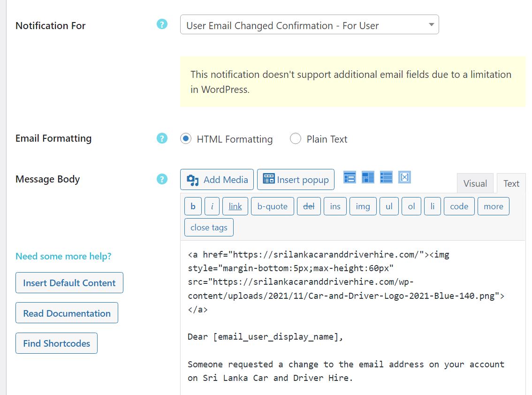Open the Notification For dropdown

click(310, 24)
